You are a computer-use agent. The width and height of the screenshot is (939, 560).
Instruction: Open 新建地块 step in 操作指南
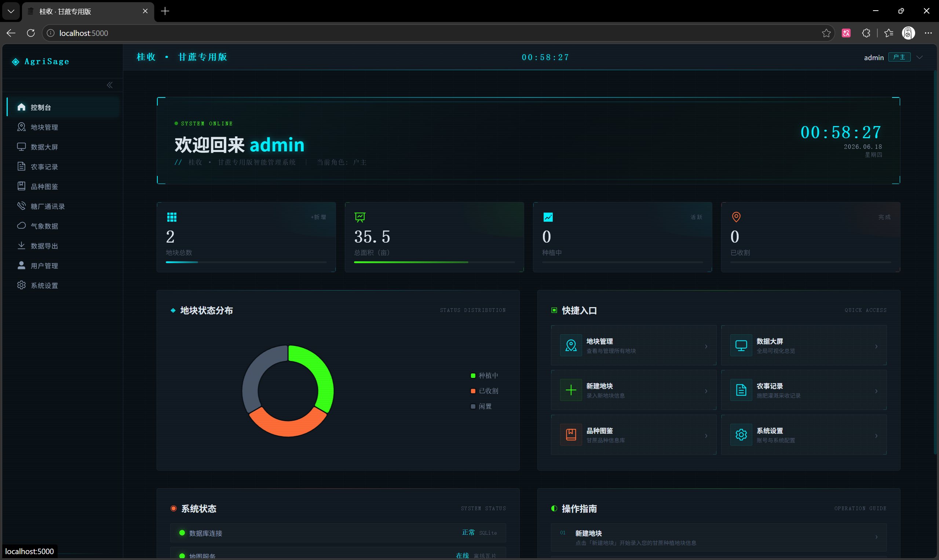click(719, 537)
